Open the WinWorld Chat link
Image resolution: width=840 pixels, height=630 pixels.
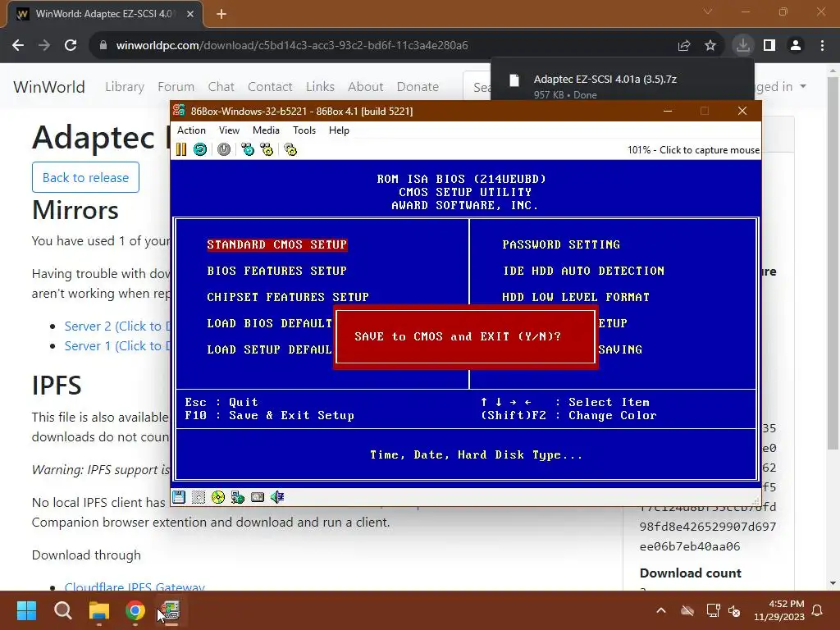221,86
